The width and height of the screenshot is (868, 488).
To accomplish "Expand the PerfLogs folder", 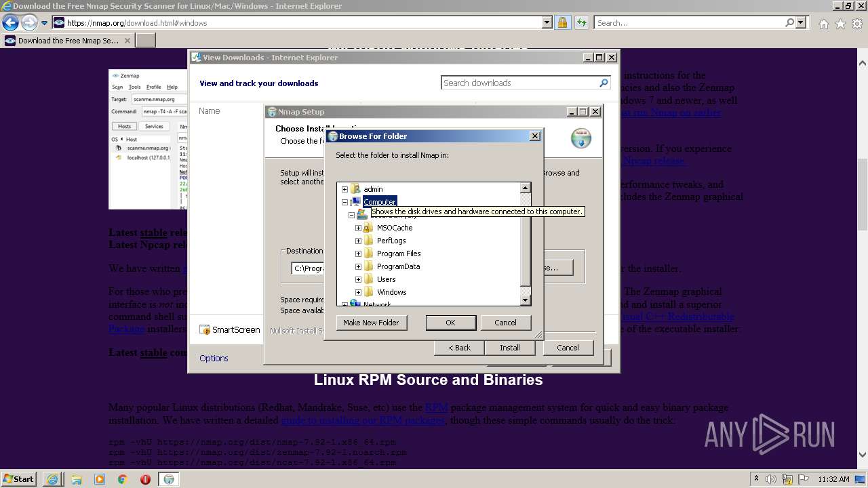I will (358, 241).
